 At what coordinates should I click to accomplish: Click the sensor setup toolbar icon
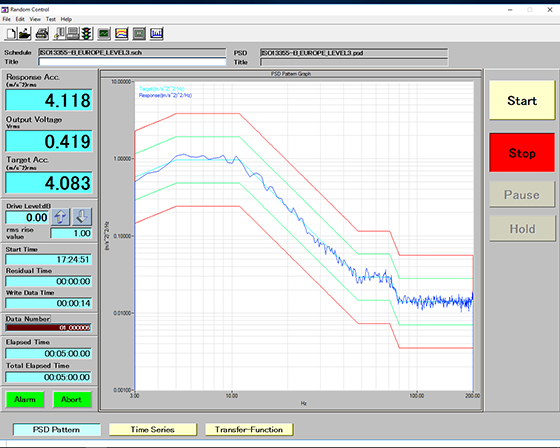(x=59, y=34)
